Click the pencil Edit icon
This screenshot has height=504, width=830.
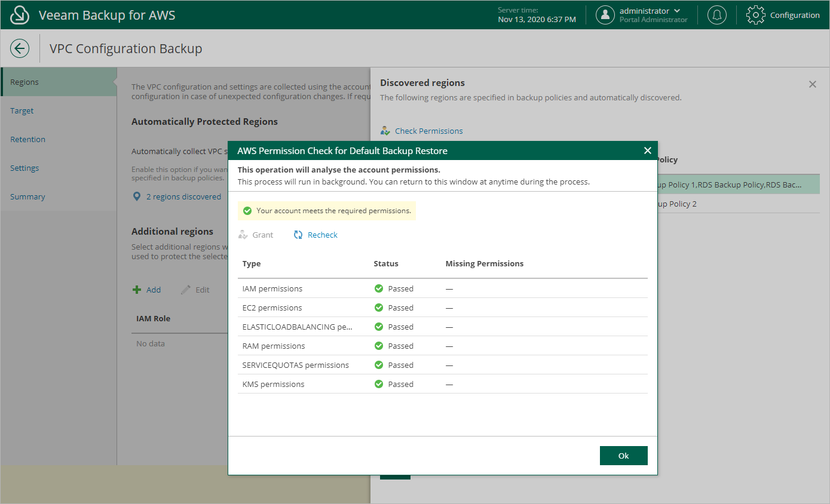[186, 290]
